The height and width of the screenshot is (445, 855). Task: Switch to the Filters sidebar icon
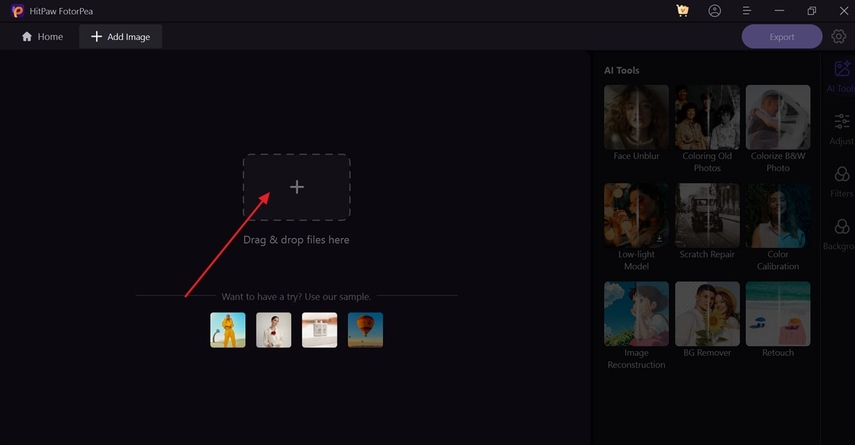click(x=842, y=175)
